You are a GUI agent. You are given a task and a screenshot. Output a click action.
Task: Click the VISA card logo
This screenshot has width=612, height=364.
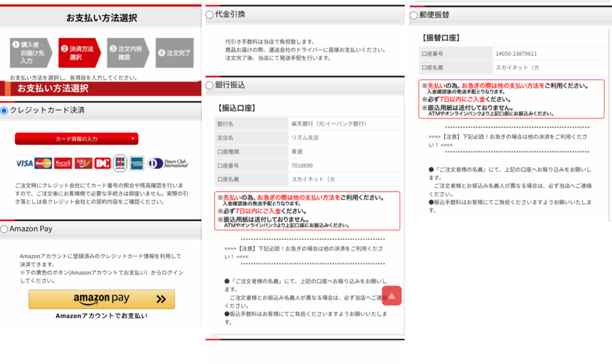click(24, 163)
